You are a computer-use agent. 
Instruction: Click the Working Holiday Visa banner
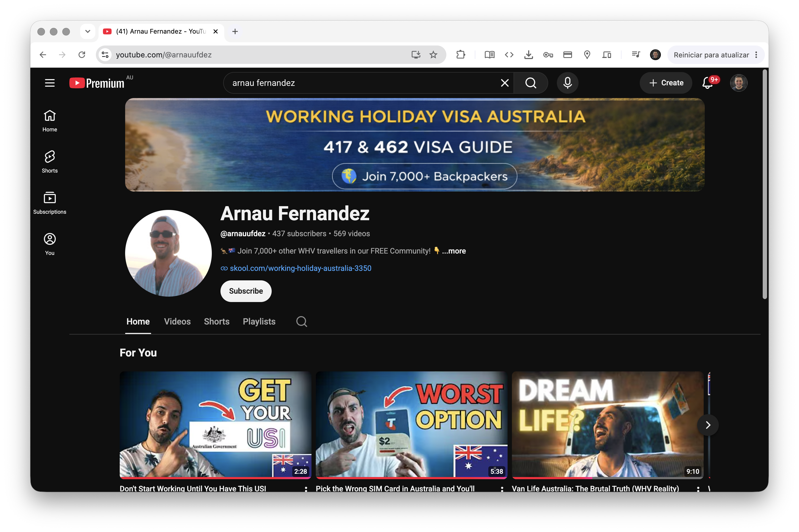[x=415, y=145]
